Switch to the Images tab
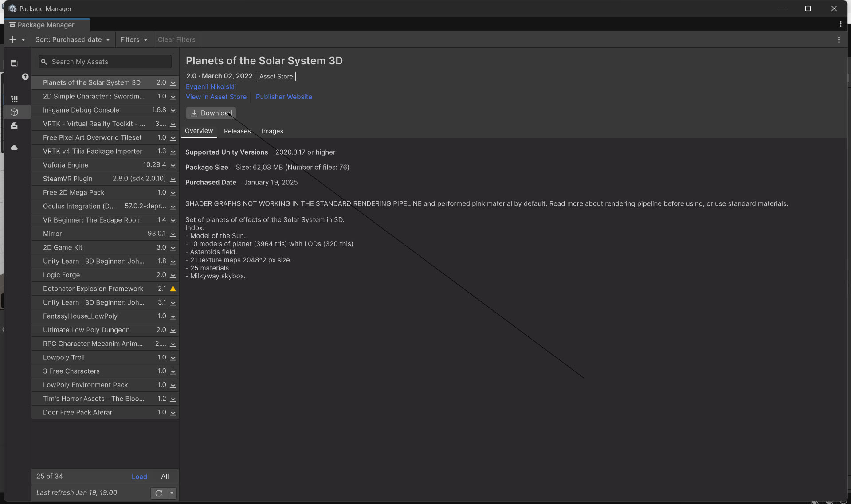The width and height of the screenshot is (851, 504). point(272,131)
